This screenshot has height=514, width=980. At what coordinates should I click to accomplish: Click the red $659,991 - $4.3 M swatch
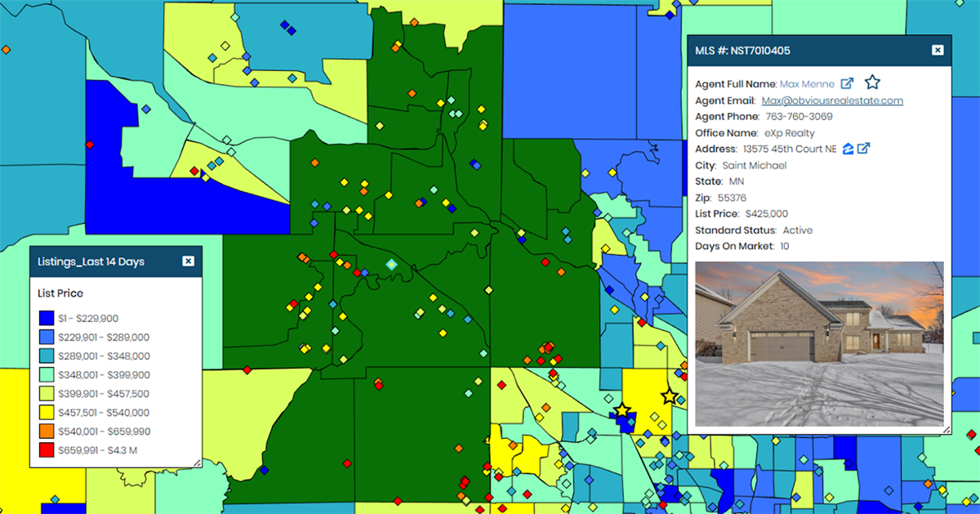(46, 449)
